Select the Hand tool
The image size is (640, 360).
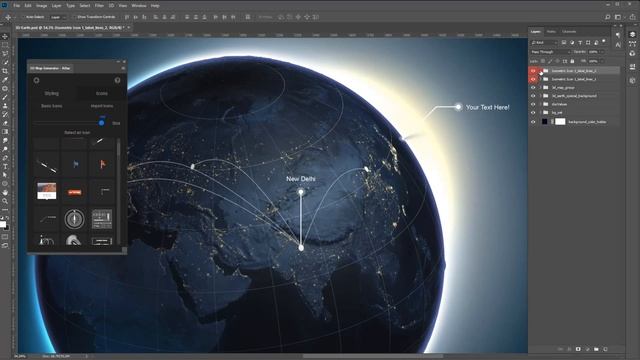coord(5,192)
